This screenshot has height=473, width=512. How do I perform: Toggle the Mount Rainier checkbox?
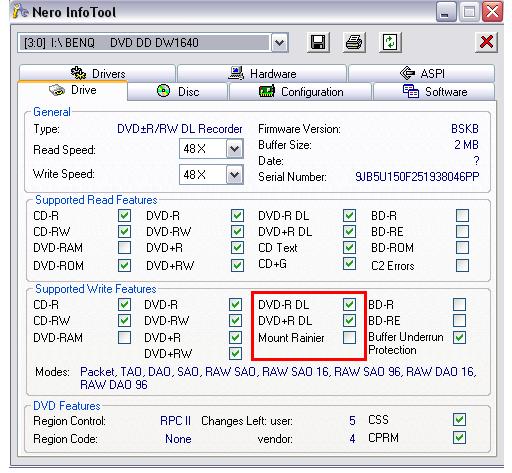click(349, 337)
